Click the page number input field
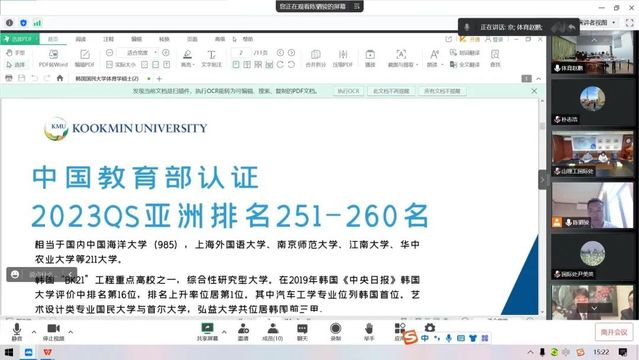 click(241, 53)
